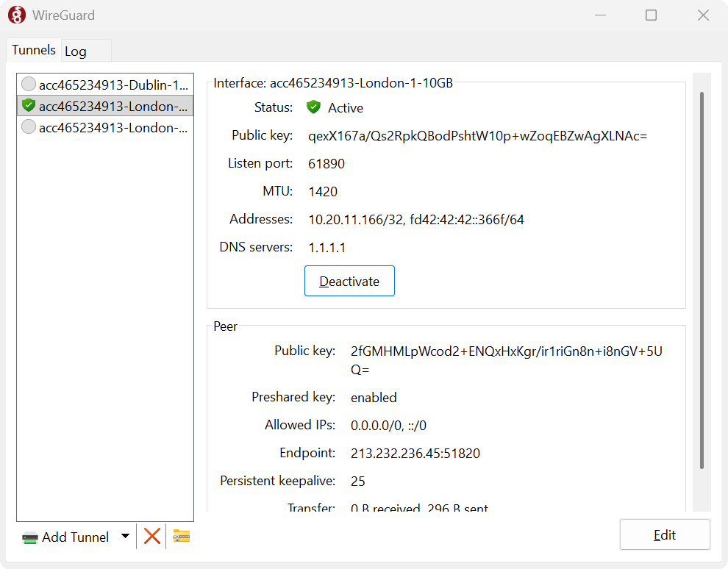Click the WireGuard logo in title bar
728x569 pixels.
click(x=17, y=15)
